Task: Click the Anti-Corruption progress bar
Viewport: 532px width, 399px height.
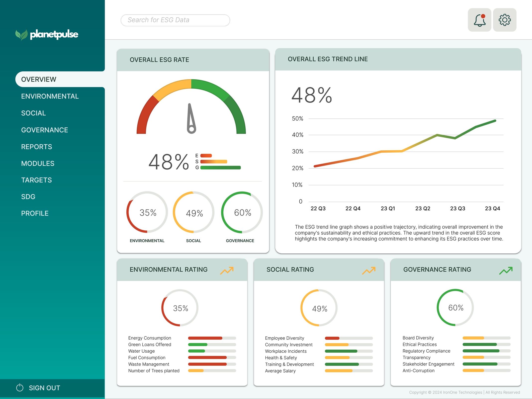Action: pyautogui.click(x=487, y=371)
